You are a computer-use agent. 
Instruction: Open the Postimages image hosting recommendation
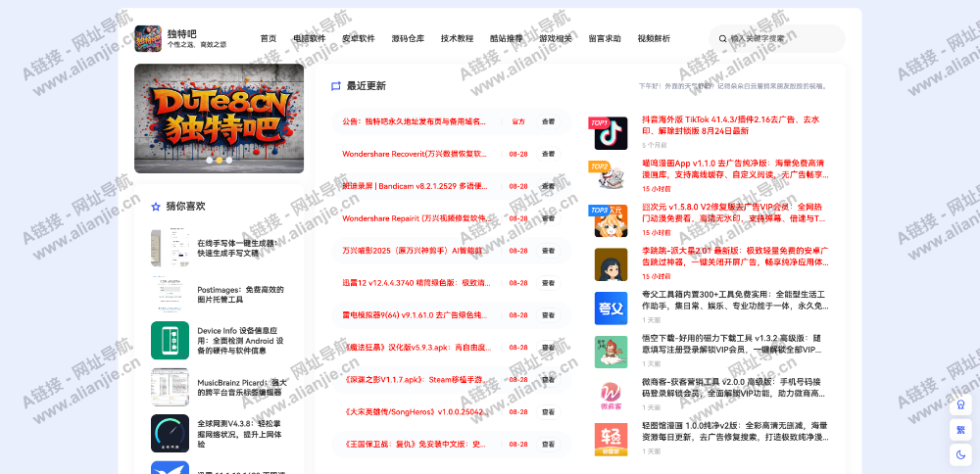[241, 295]
